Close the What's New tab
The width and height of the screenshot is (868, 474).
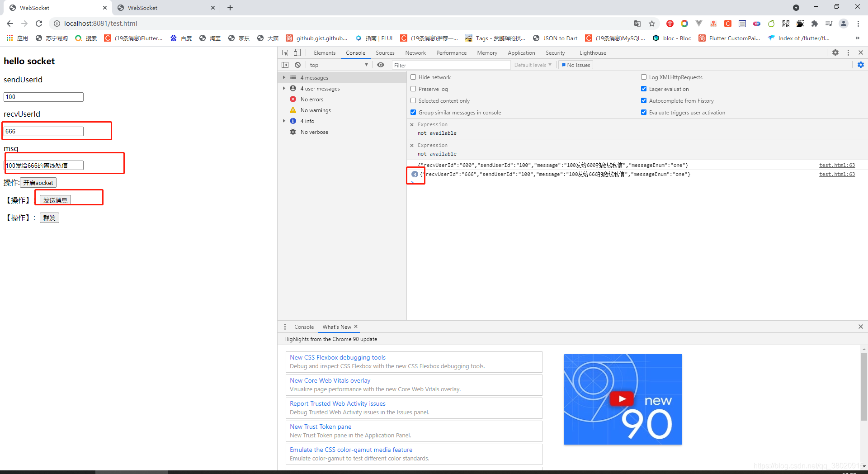pos(356,327)
